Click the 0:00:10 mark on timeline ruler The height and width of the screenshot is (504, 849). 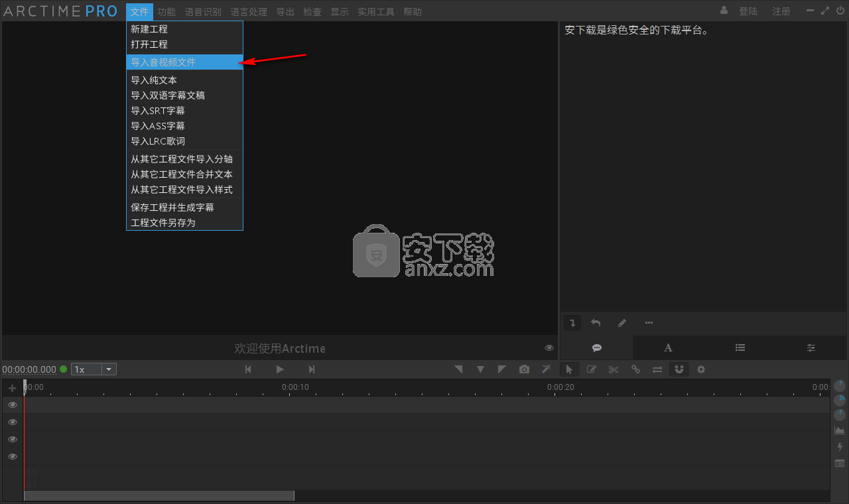coord(295,387)
